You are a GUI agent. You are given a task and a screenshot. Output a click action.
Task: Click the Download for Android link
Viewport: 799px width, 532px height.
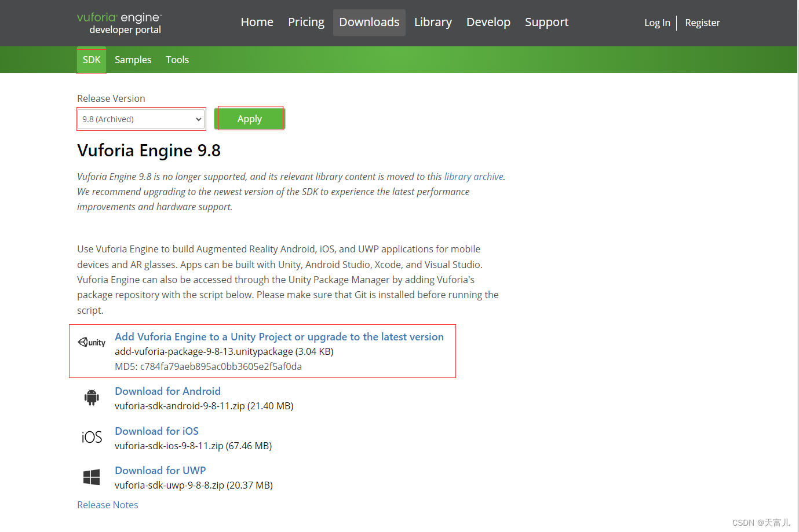[167, 391]
